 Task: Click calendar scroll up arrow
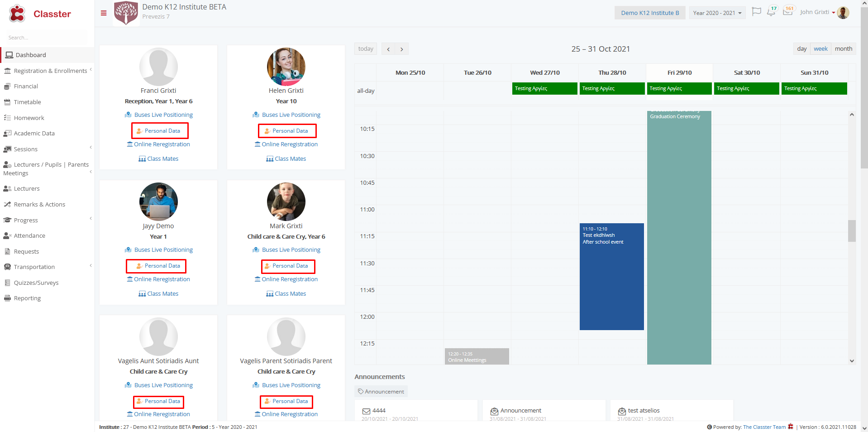point(852,115)
